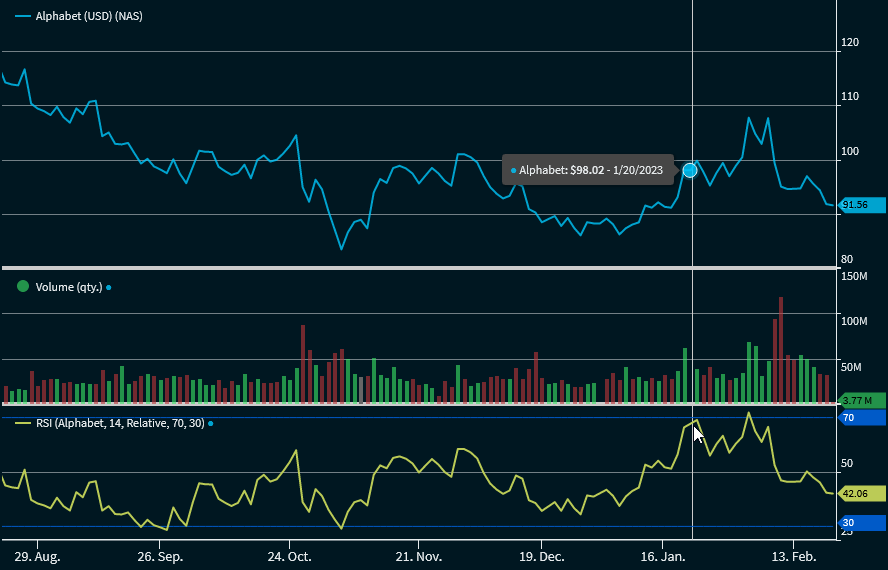Screen dimensions: 888x570
Task: Select the 24. Oct. date on the axis
Action: pos(289,555)
